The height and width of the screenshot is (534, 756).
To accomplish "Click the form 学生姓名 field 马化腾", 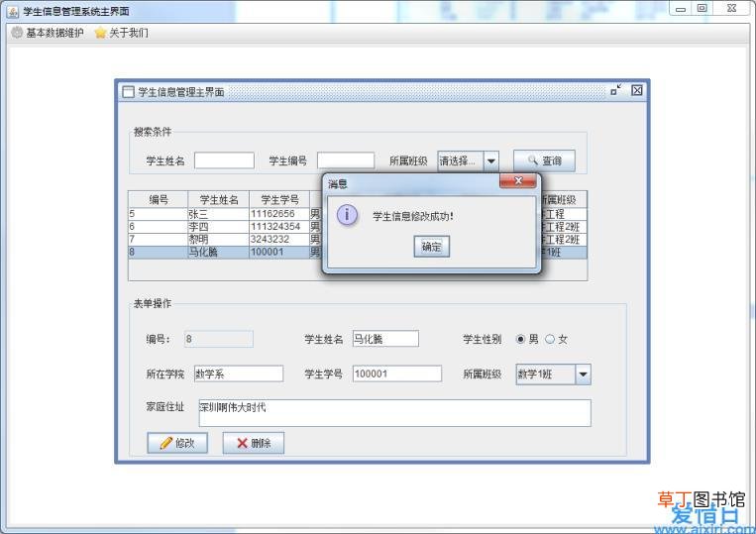I will point(385,339).
